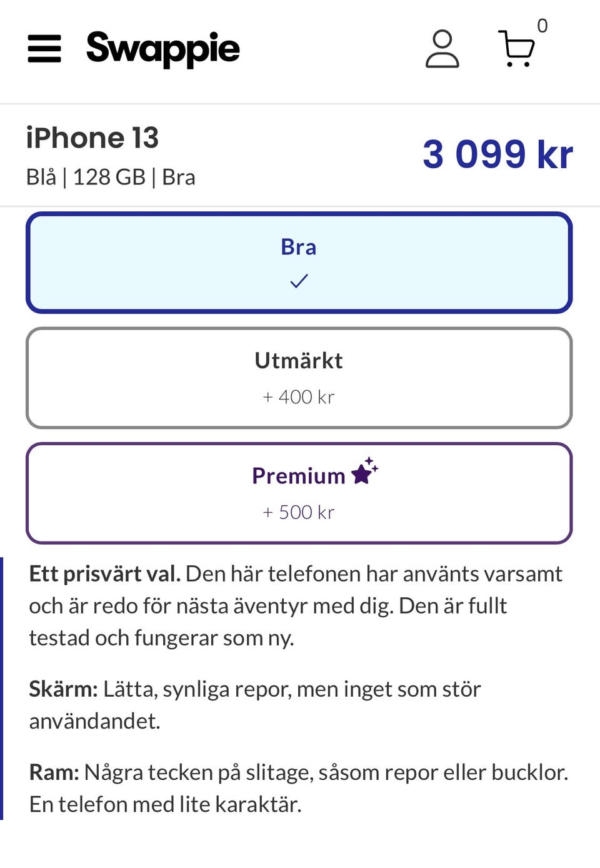Image resolution: width=600 pixels, height=868 pixels.
Task: Click the blue bar beside the description
Action: tap(2, 688)
